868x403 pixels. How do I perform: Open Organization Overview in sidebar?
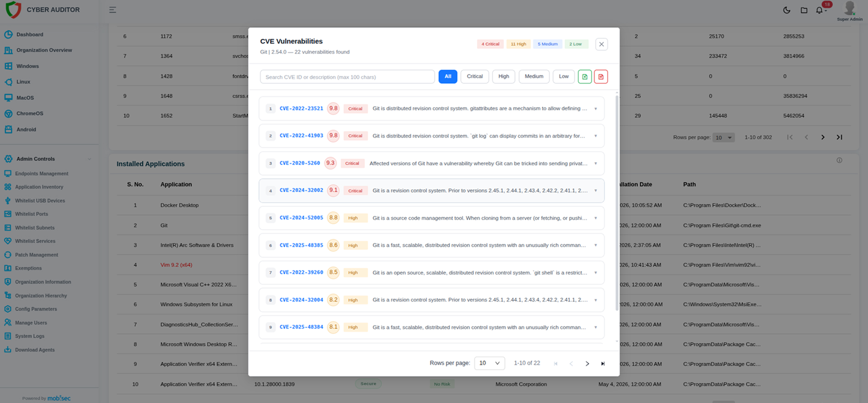click(x=44, y=50)
